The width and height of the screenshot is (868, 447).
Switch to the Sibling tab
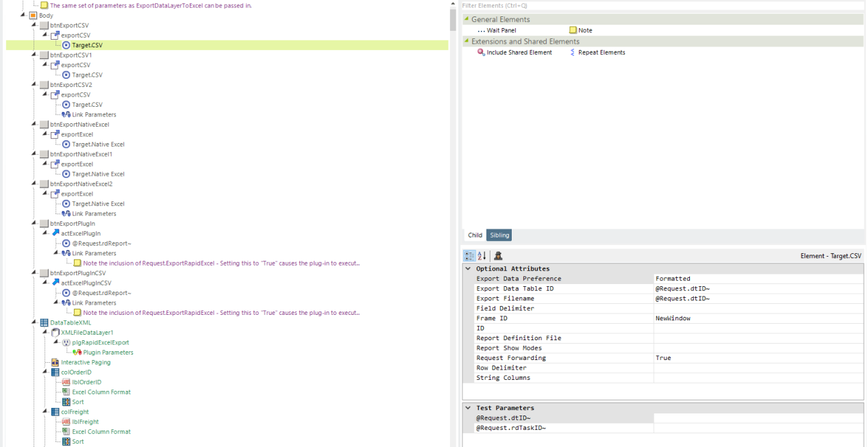(x=499, y=235)
